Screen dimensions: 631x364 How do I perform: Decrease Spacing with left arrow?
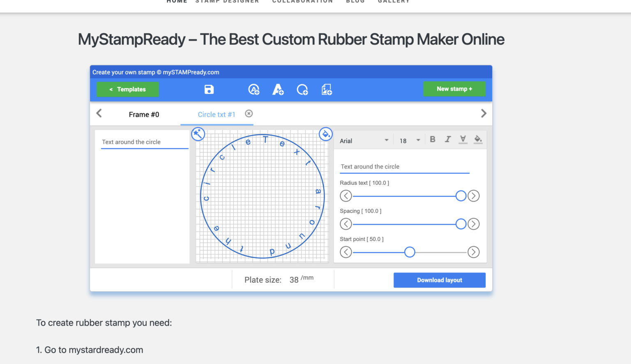pos(346,224)
